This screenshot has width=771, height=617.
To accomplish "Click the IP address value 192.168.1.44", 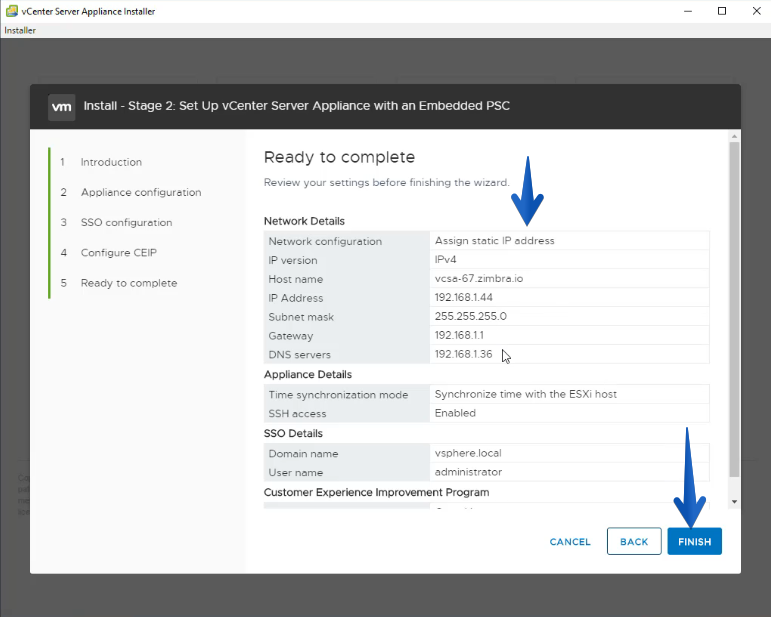I will (x=464, y=297).
